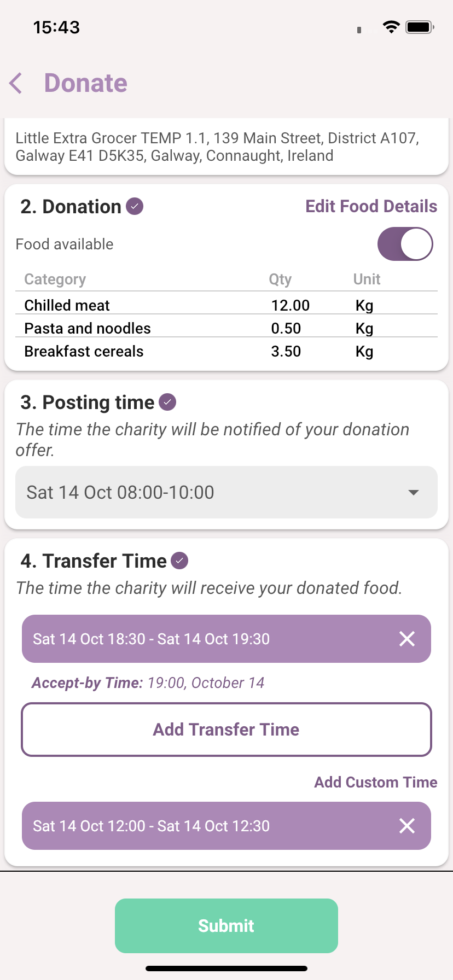
Task: Remove the 18:30 - 19:30 transfer time
Action: [x=406, y=639]
